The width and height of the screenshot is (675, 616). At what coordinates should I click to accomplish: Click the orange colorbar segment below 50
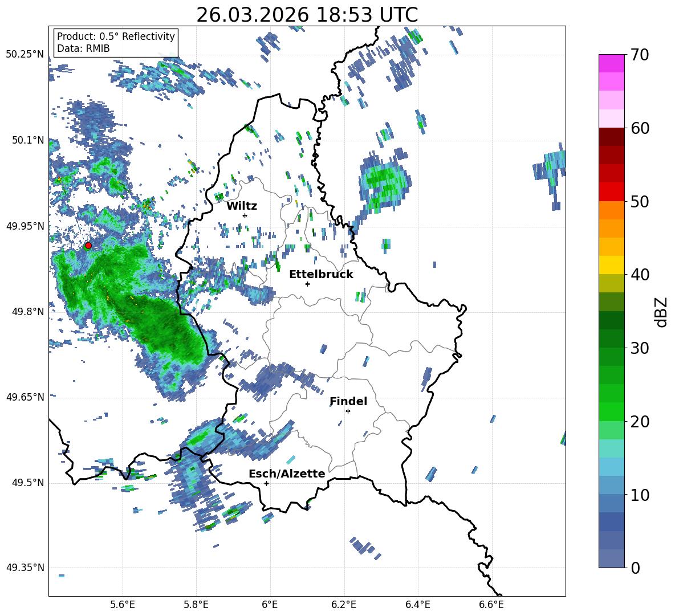[x=611, y=210]
